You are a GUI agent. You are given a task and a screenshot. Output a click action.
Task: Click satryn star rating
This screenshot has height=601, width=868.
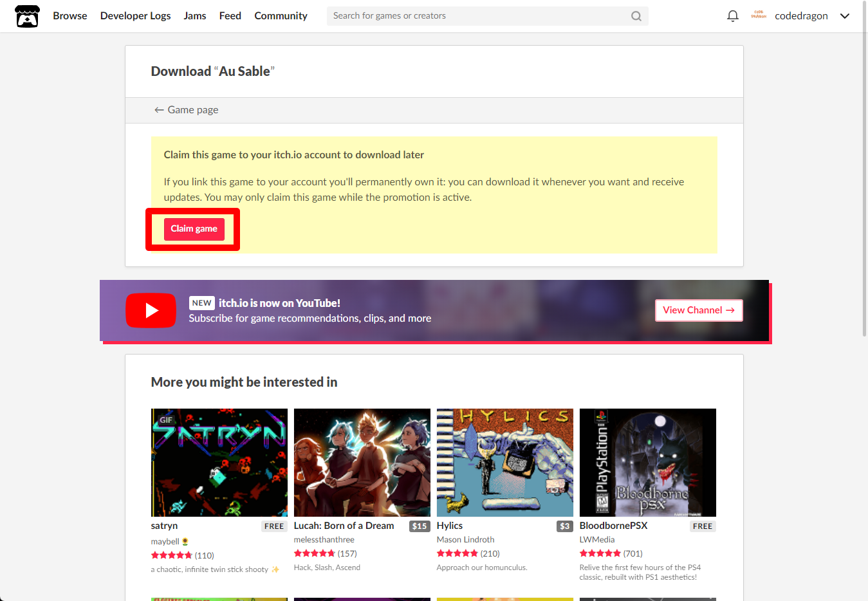click(171, 555)
